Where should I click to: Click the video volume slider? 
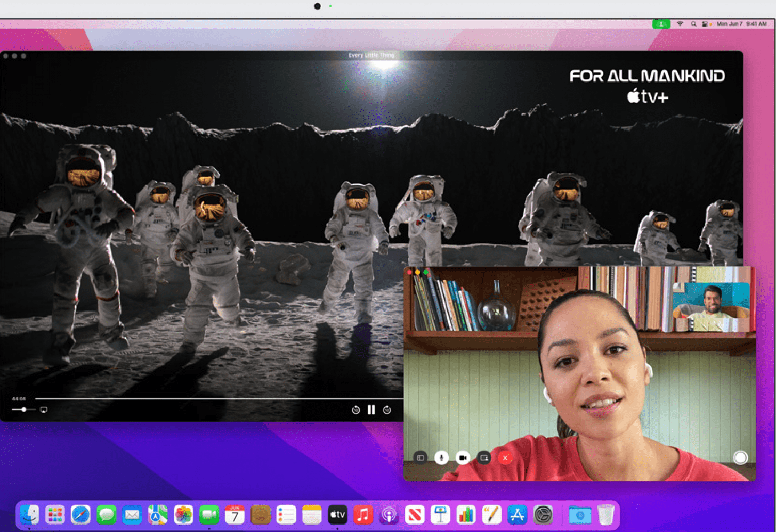tap(23, 410)
